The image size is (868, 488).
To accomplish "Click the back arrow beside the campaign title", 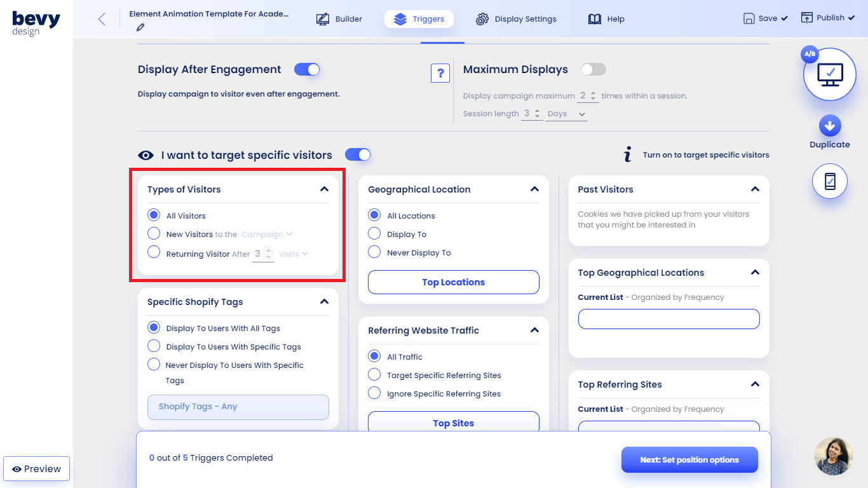I will [x=102, y=18].
